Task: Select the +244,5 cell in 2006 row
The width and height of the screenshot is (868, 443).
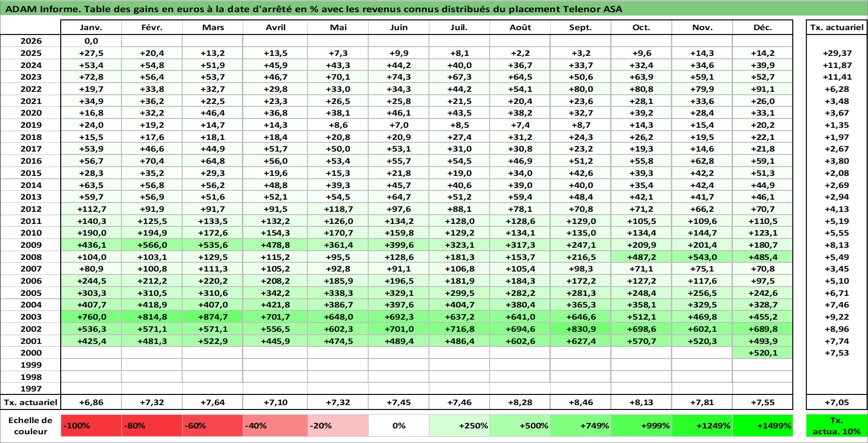Action: [91, 281]
